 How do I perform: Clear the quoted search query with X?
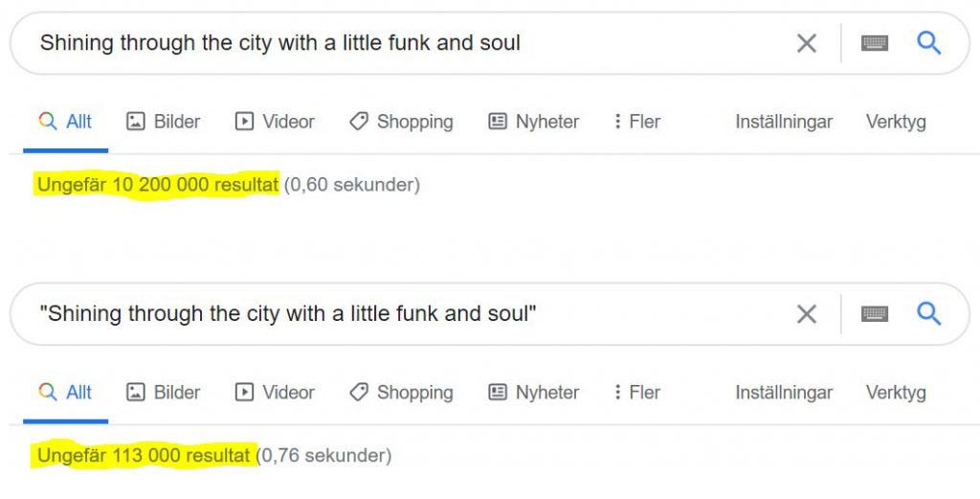point(806,314)
